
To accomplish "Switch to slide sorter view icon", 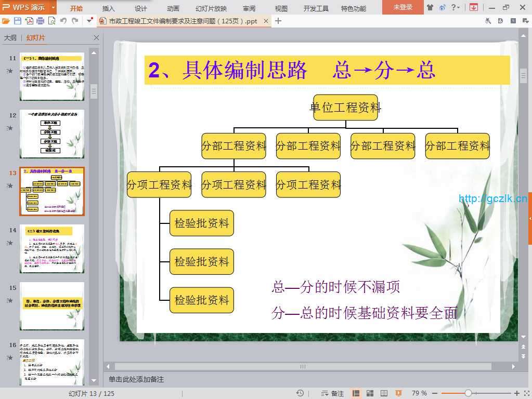I will pos(370,393).
